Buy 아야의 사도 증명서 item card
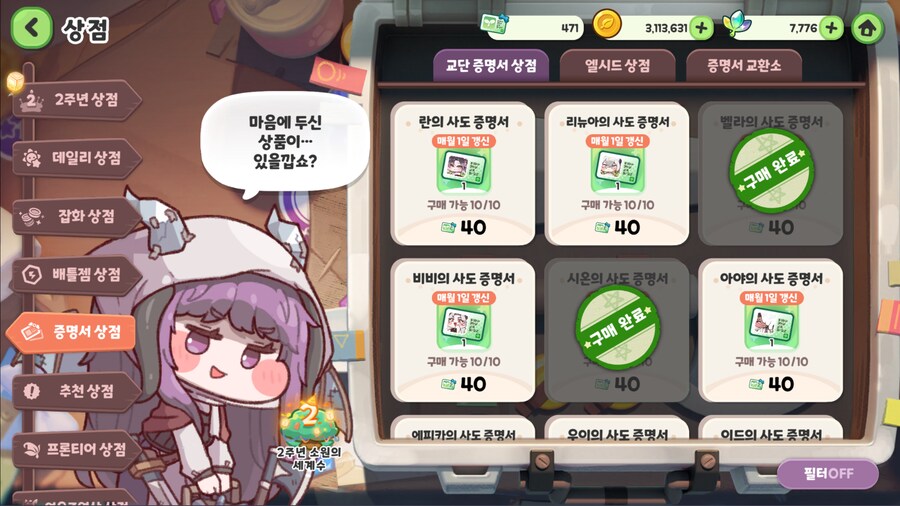900x506 pixels. pos(771,330)
